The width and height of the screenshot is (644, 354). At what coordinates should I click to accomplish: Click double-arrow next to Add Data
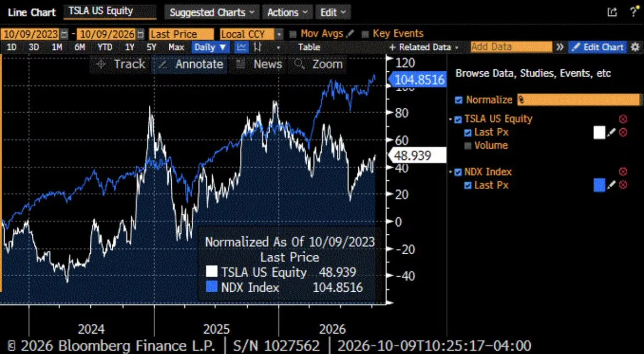click(x=560, y=47)
